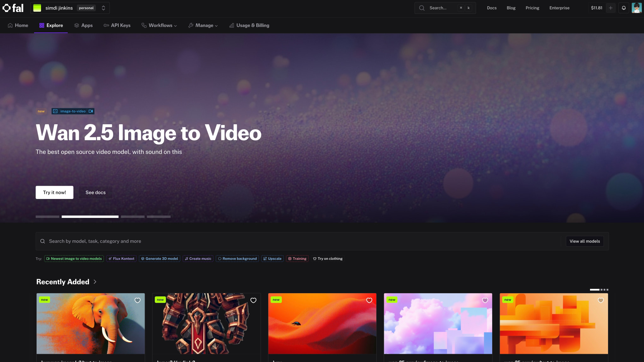The image size is (644, 362).
Task: Go to the Home tab
Action: pos(18,25)
